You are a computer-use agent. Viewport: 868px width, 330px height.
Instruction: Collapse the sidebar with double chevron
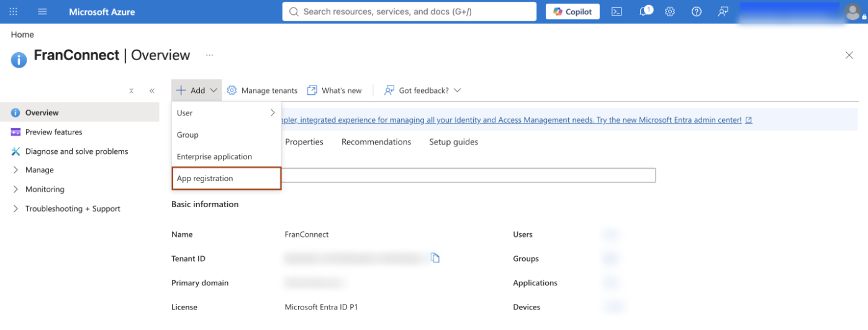click(152, 91)
